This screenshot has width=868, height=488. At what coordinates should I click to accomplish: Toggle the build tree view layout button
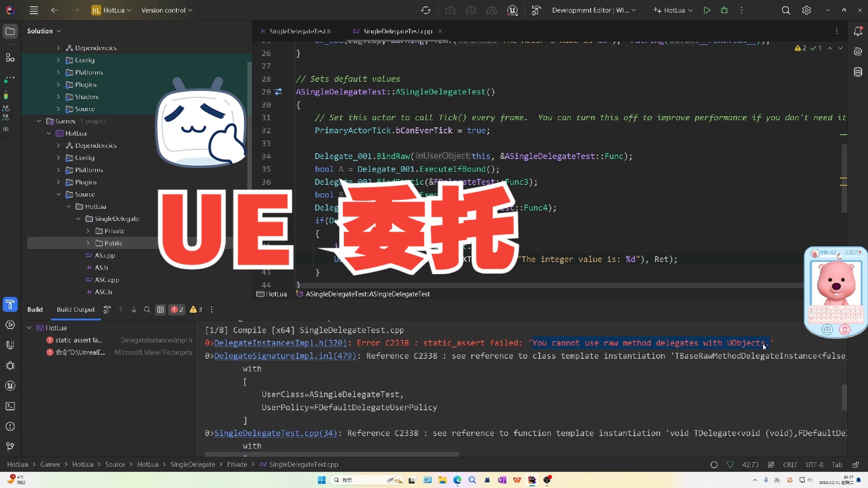pyautogui.click(x=160, y=310)
